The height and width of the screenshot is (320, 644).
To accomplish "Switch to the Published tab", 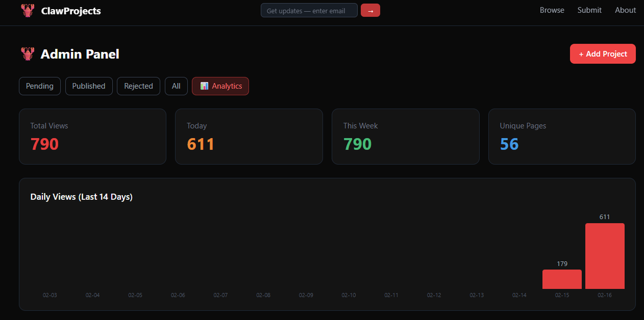I will click(89, 86).
